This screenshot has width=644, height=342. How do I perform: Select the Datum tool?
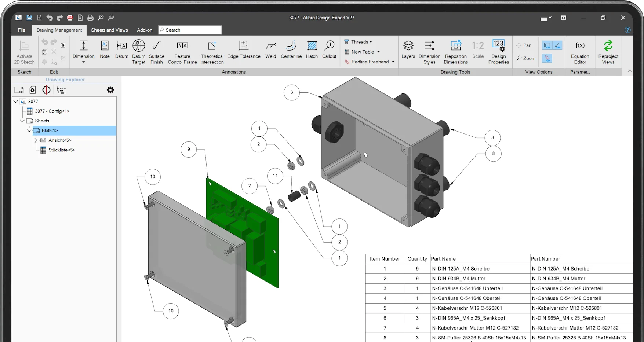point(121,50)
